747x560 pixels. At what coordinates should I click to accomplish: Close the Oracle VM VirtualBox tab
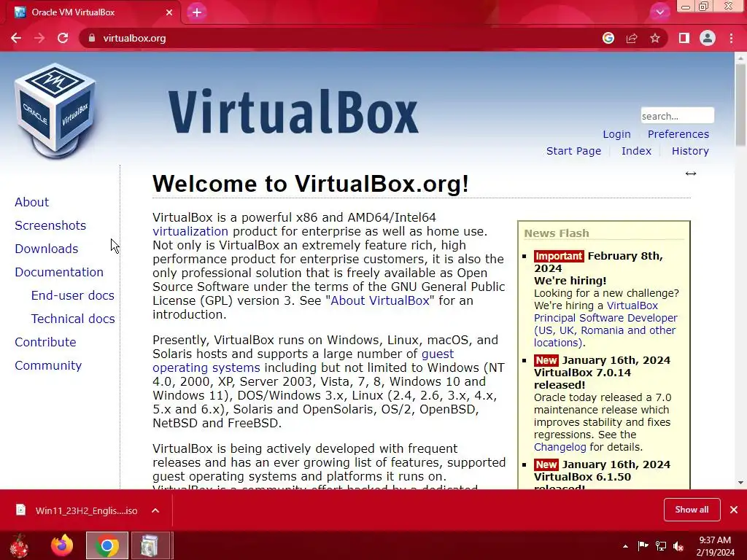(169, 12)
